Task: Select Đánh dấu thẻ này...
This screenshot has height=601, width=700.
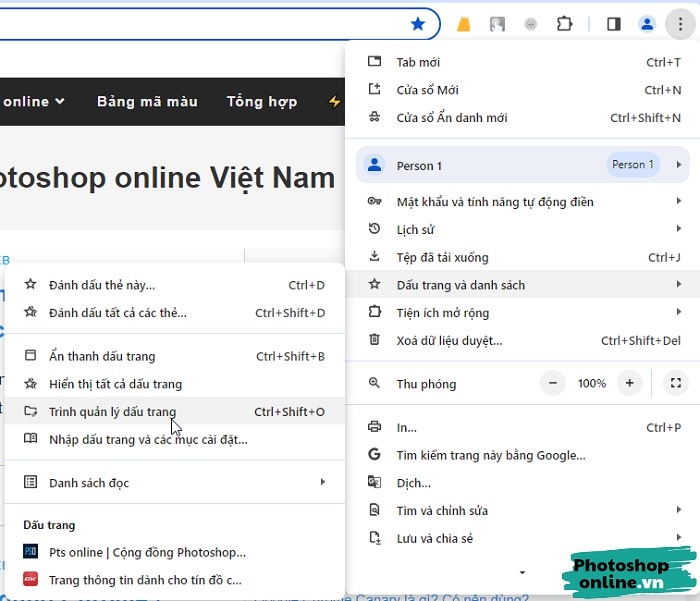Action: pos(175,285)
